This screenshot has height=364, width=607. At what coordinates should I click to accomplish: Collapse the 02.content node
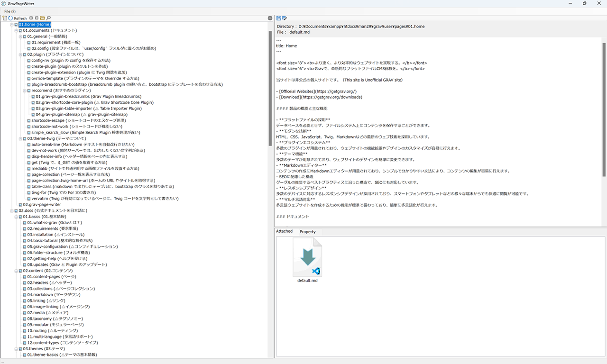tap(16, 271)
